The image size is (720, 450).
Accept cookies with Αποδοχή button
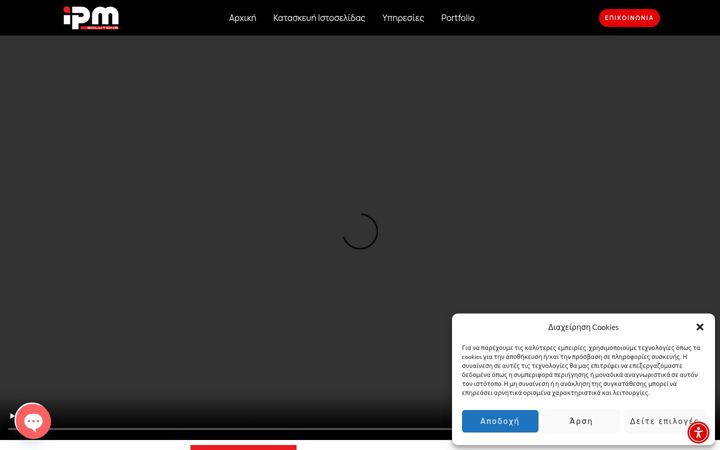(500, 421)
